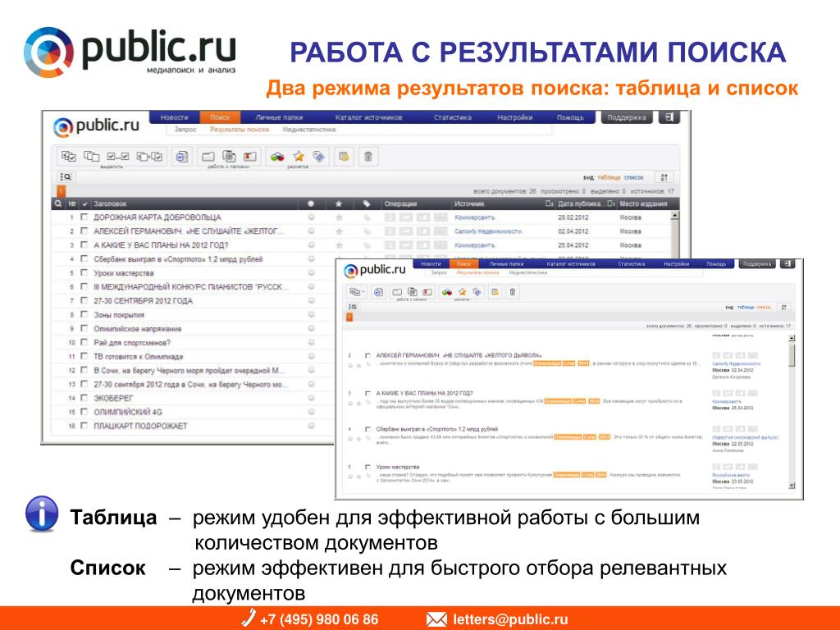
Task: Open Каталог источников tab in table-view window
Action: [368, 116]
